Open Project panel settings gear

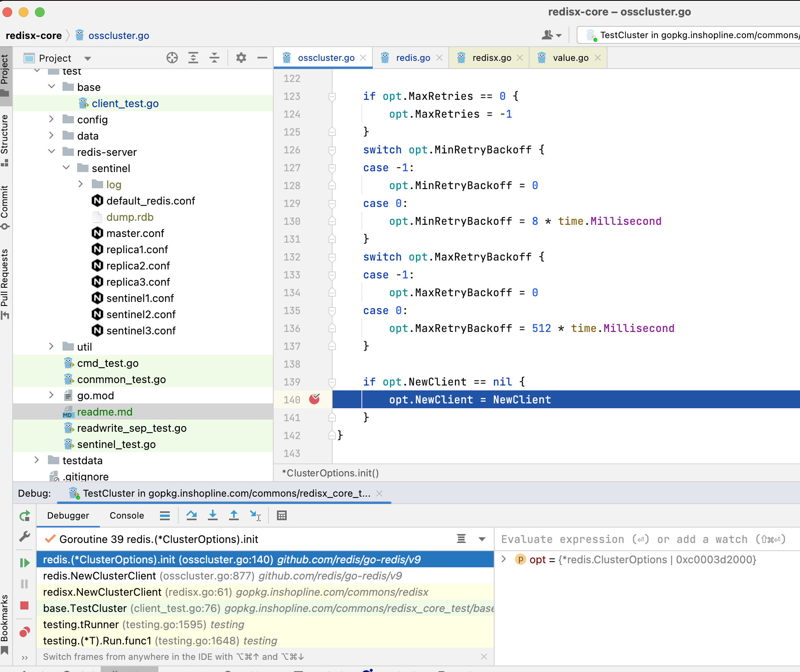pos(241,58)
